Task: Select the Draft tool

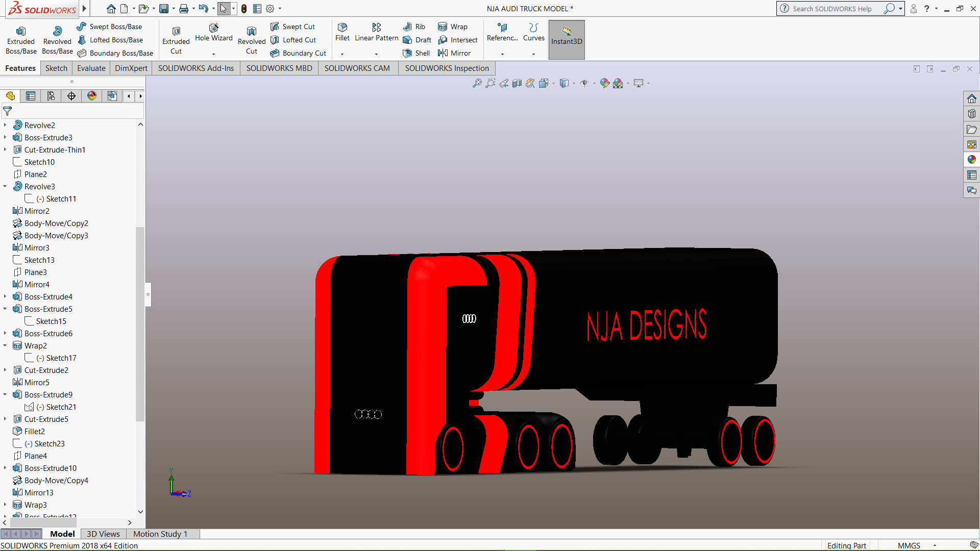Action: pos(417,40)
